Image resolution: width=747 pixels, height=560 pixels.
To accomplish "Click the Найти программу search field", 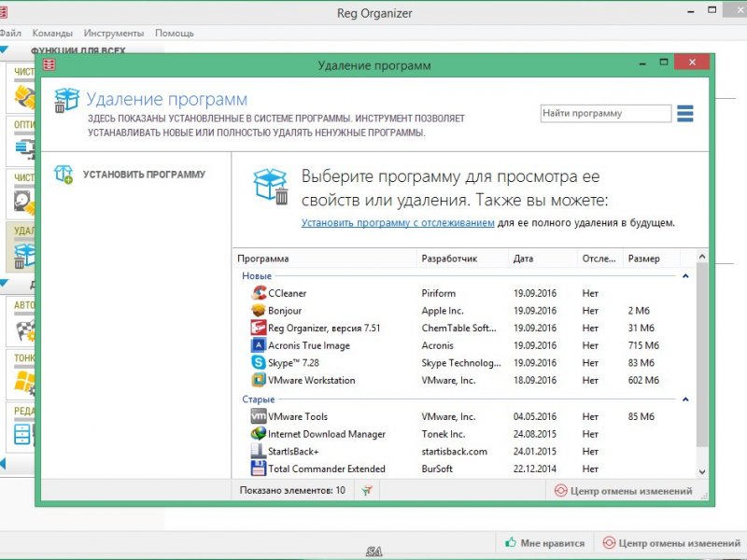I will (x=605, y=113).
